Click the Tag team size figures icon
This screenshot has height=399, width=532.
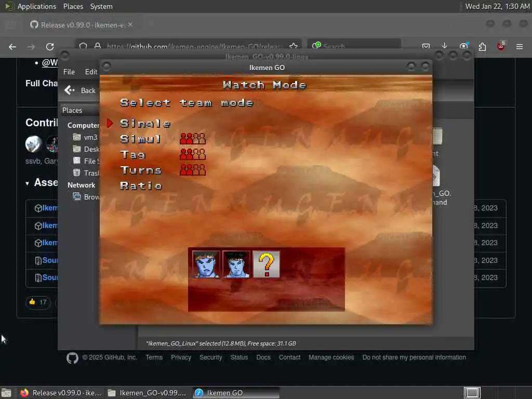click(193, 154)
